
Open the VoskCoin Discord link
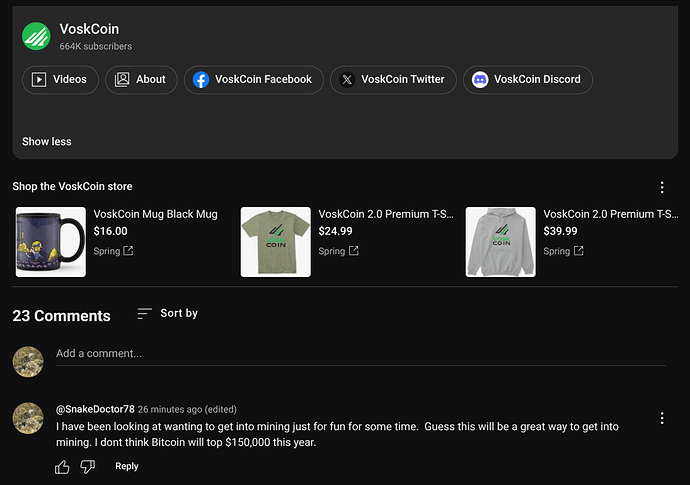pyautogui.click(x=528, y=80)
